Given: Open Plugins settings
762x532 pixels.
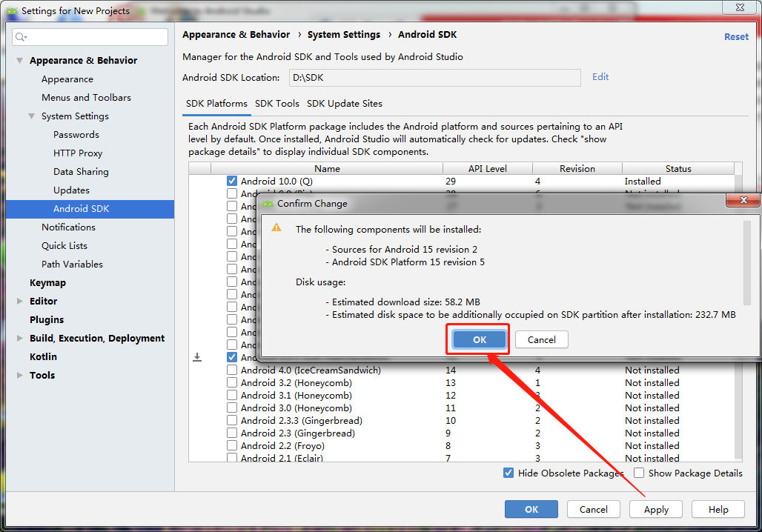Looking at the screenshot, I should point(47,319).
